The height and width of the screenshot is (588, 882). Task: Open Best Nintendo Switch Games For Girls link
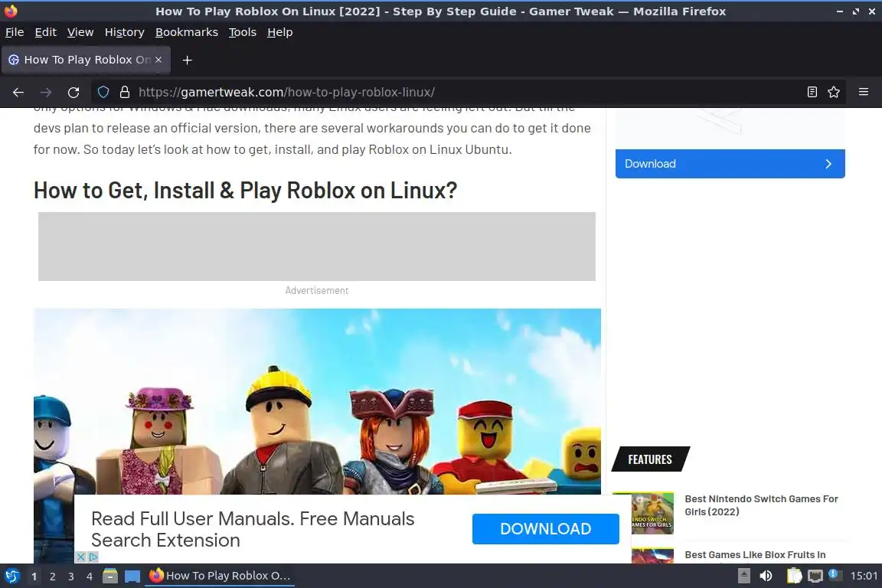761,505
